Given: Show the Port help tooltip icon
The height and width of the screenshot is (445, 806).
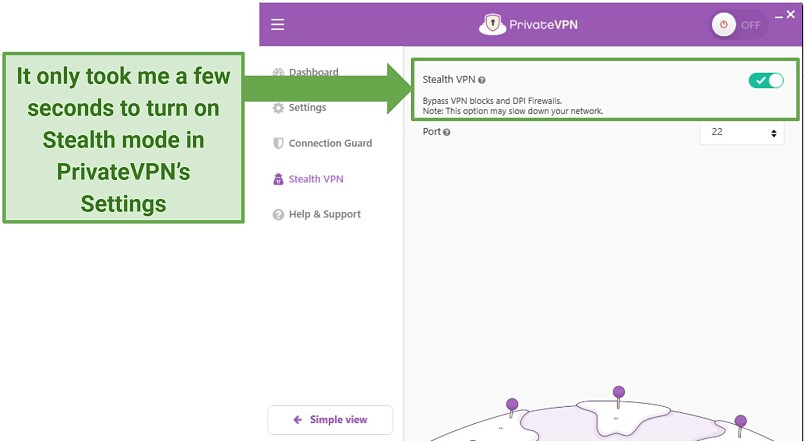Looking at the screenshot, I should 447,132.
